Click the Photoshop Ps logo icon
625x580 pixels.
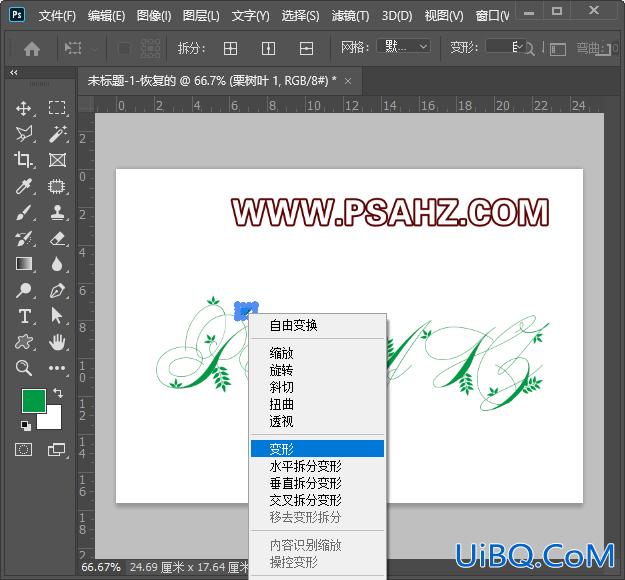pyautogui.click(x=17, y=14)
